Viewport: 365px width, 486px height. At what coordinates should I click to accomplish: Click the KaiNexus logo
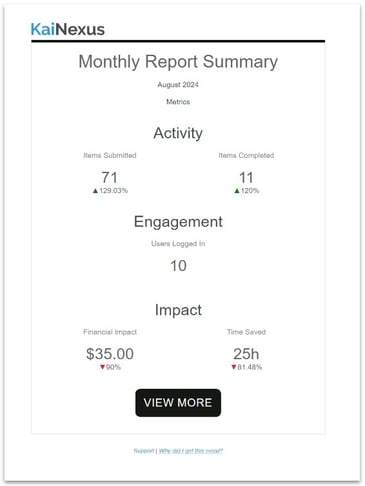coord(68,29)
